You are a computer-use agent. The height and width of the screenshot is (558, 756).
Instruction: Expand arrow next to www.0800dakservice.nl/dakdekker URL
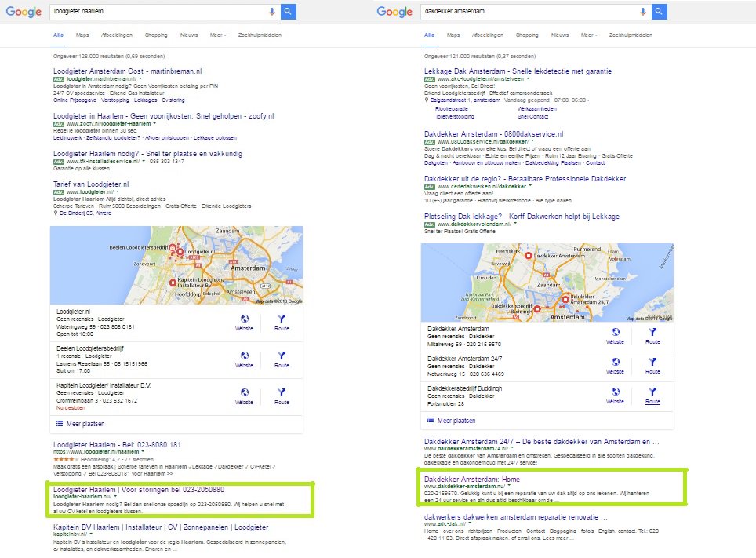532,141
